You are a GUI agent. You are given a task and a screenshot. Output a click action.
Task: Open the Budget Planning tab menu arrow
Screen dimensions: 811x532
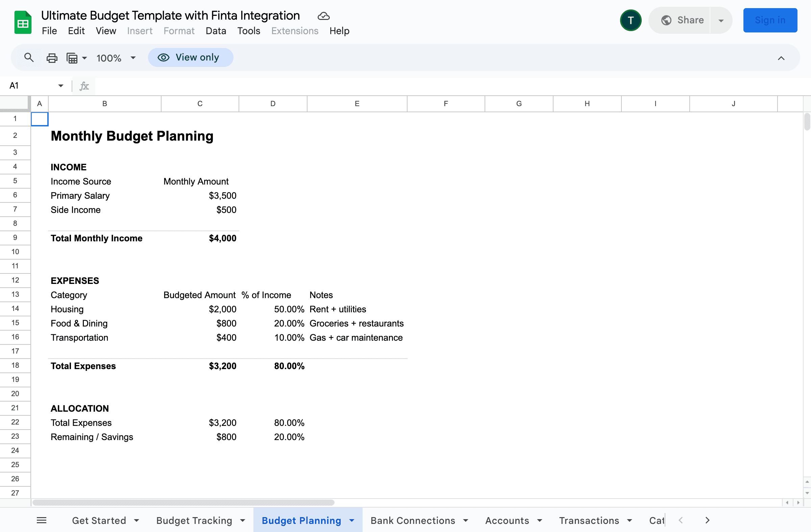(352, 521)
